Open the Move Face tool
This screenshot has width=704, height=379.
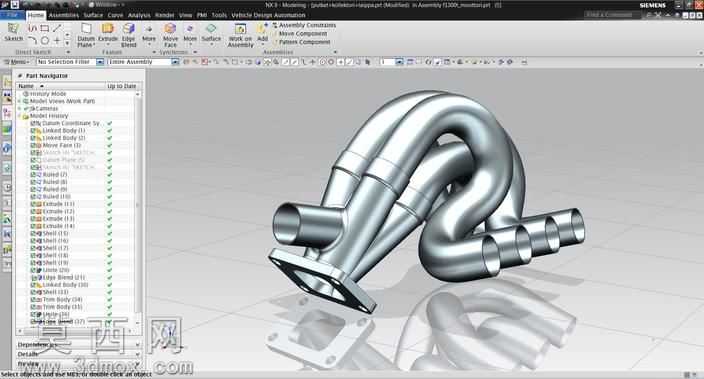coord(170,35)
